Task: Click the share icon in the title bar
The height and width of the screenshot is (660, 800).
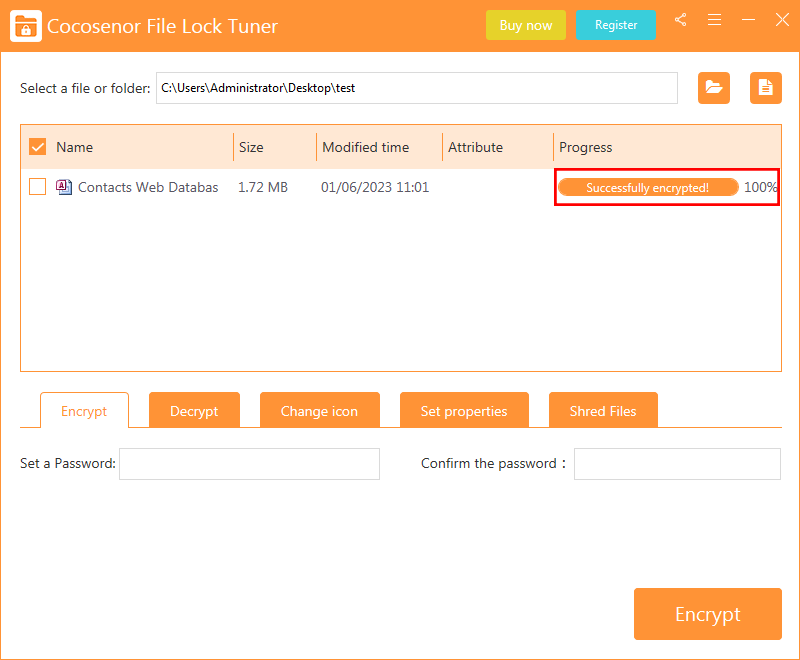Action: tap(681, 20)
